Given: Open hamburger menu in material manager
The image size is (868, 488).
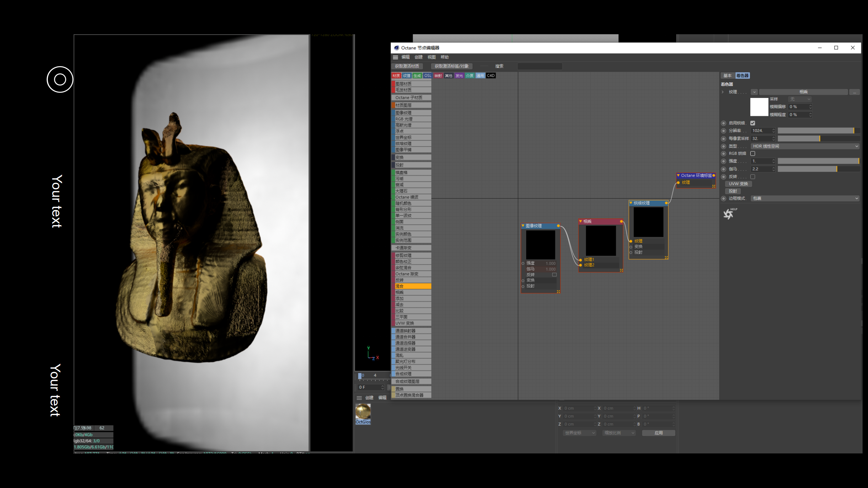Looking at the screenshot, I should click(359, 398).
